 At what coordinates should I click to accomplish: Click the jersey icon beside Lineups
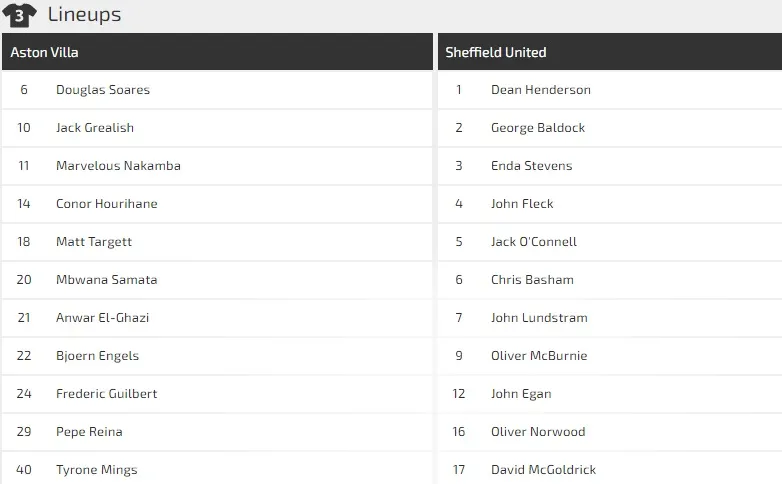click(x=20, y=15)
